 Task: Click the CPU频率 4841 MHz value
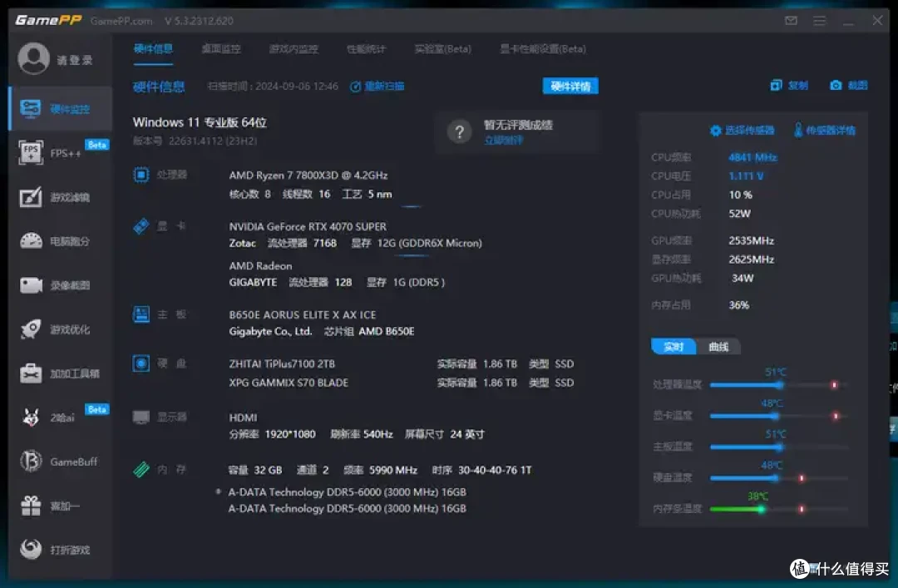[x=752, y=157]
